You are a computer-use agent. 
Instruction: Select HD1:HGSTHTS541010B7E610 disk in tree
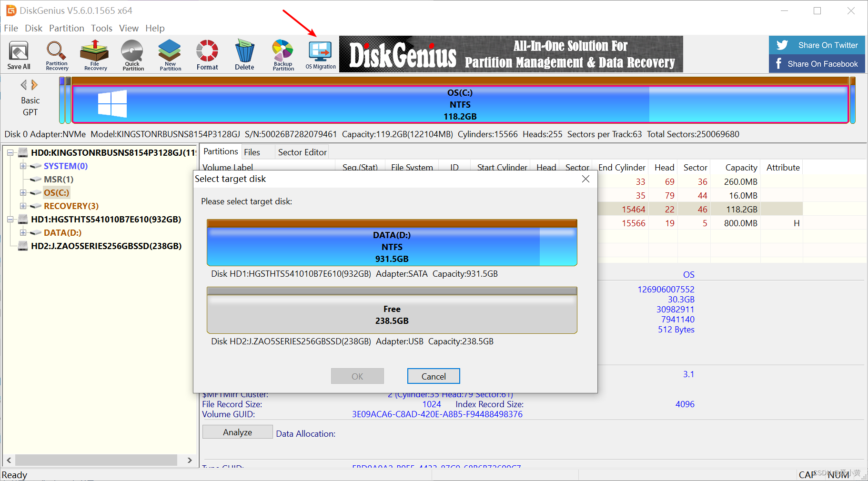click(106, 219)
